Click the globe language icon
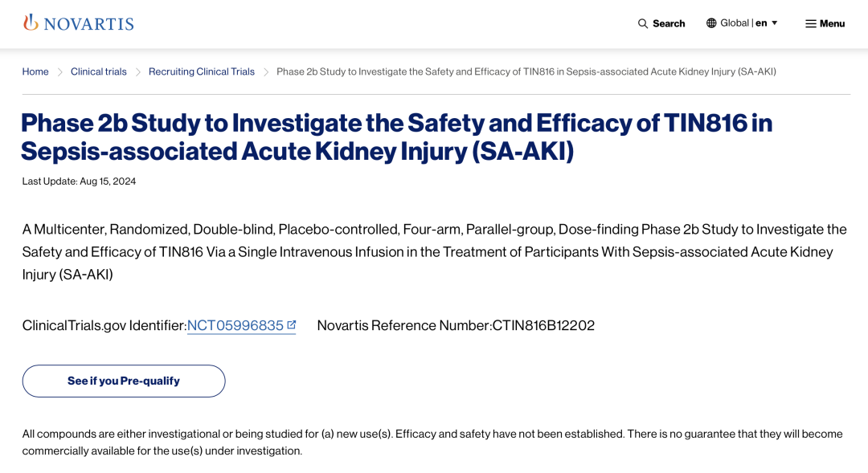 tap(711, 22)
